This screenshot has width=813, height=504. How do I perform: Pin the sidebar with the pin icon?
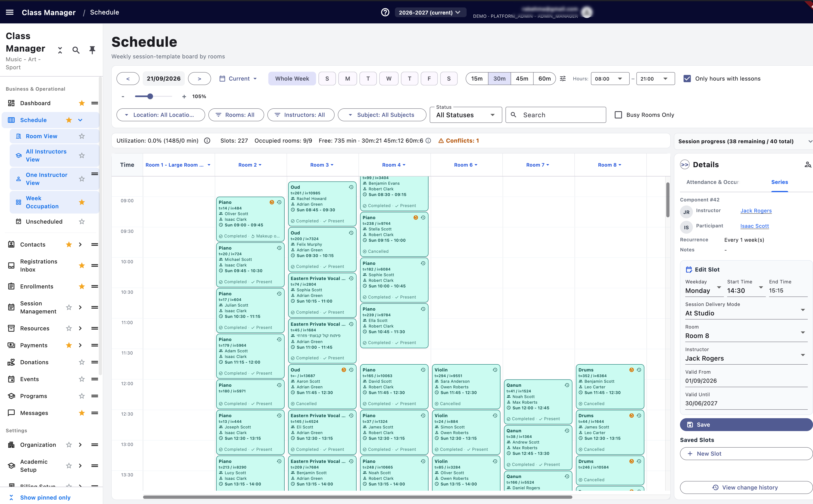pyautogui.click(x=92, y=50)
